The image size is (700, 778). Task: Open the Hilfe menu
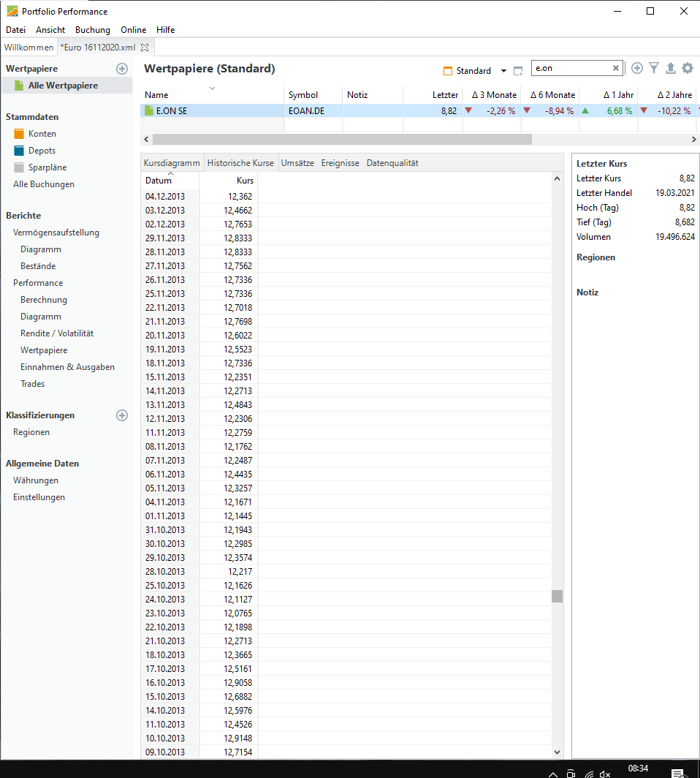(166, 30)
